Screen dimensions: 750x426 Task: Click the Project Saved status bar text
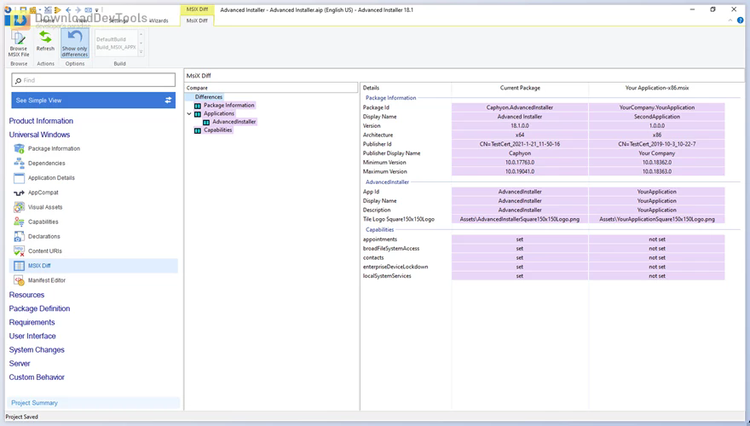coord(22,417)
